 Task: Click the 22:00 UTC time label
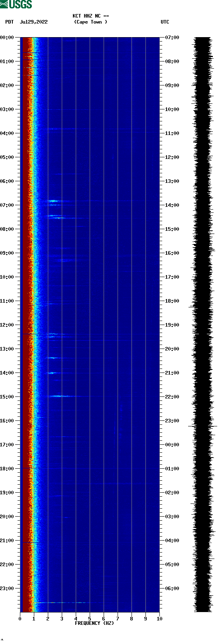[x=172, y=397]
